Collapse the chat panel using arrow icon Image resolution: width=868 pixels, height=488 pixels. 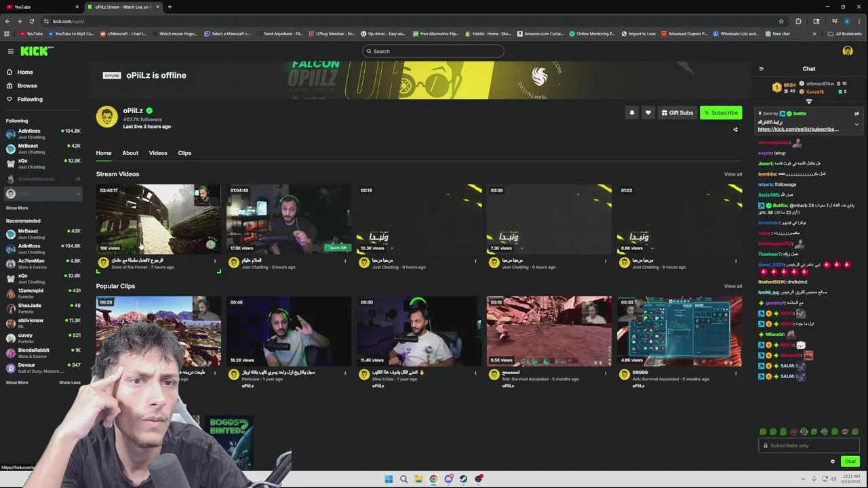(762, 68)
